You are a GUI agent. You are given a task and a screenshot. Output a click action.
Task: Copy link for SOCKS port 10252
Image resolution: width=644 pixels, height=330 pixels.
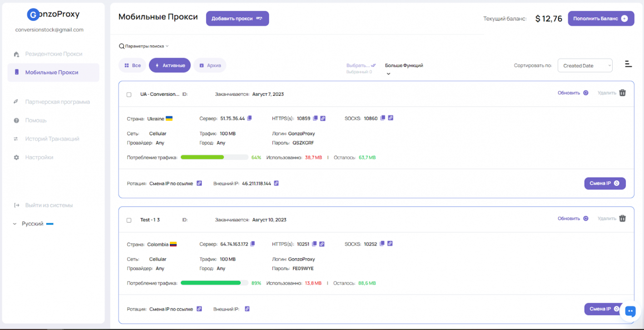(x=390, y=244)
